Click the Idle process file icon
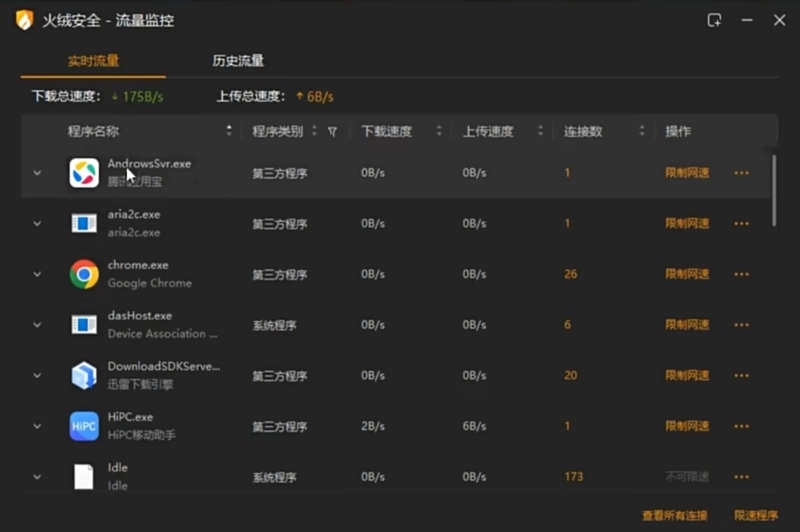Image resolution: width=800 pixels, height=532 pixels. point(84,476)
